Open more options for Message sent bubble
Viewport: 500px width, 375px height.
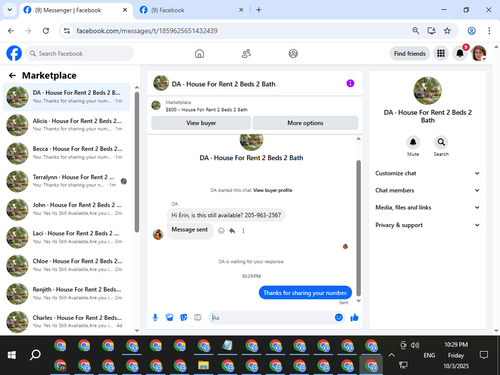pos(243,231)
